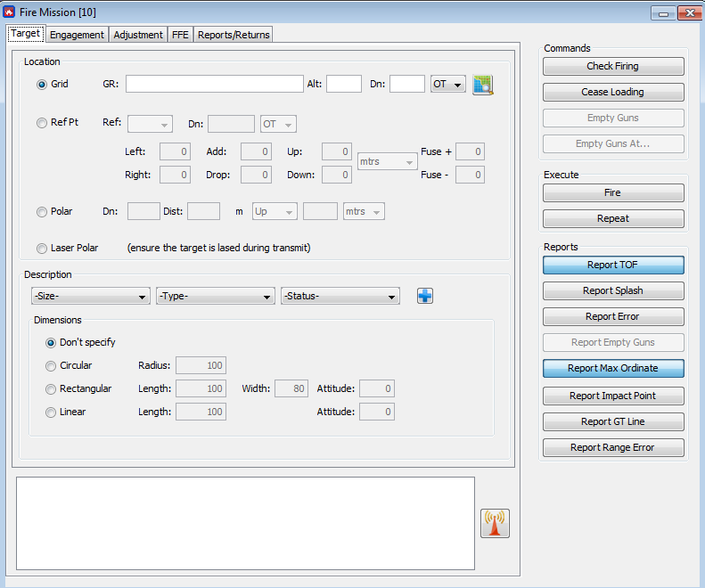Image resolution: width=705 pixels, height=588 pixels.
Task: Open the Ref point dropdown
Action: pos(150,124)
